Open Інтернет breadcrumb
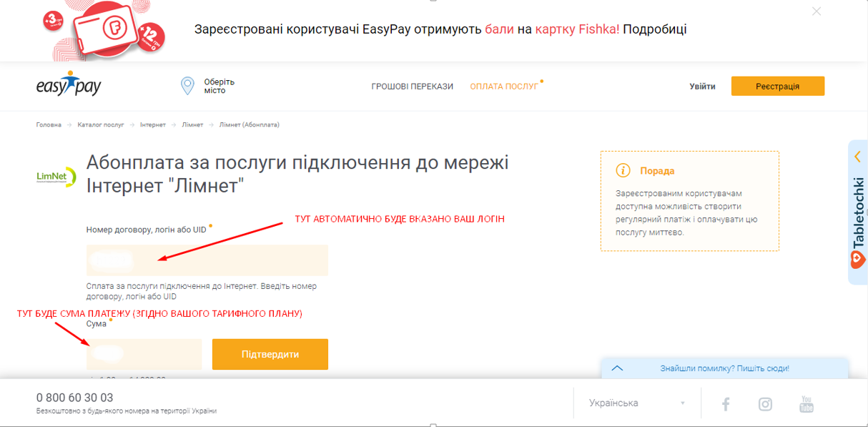The height and width of the screenshot is (427, 868). coord(153,124)
